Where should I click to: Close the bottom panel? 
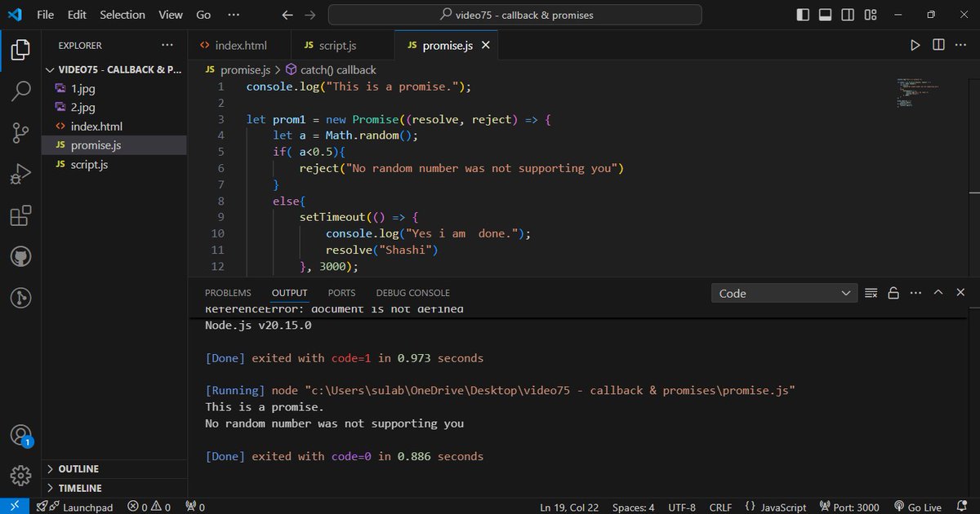click(x=961, y=293)
